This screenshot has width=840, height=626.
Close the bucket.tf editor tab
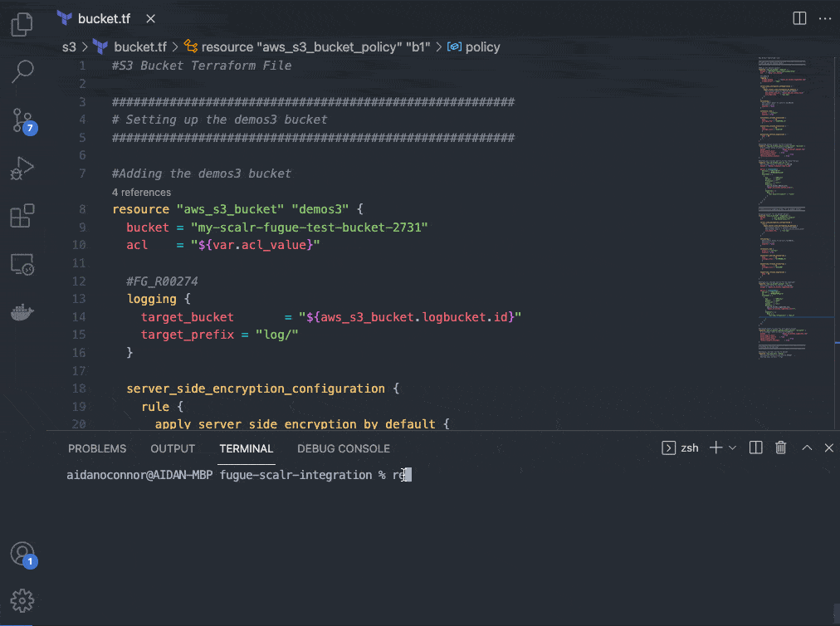tap(150, 19)
